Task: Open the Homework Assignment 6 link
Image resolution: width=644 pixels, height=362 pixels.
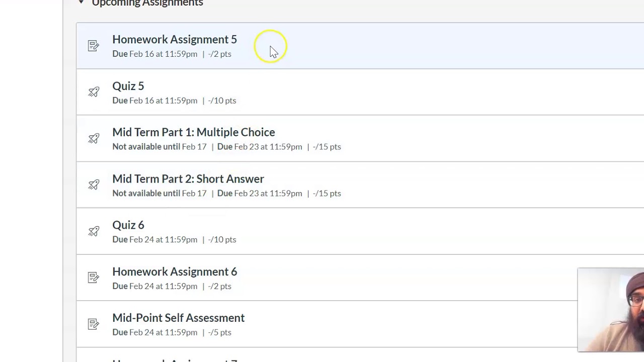Action: (x=174, y=271)
